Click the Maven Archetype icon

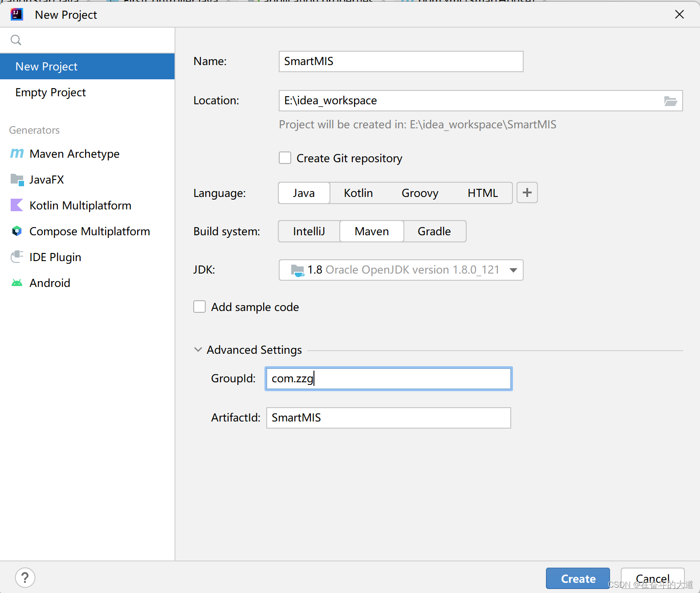coord(17,153)
